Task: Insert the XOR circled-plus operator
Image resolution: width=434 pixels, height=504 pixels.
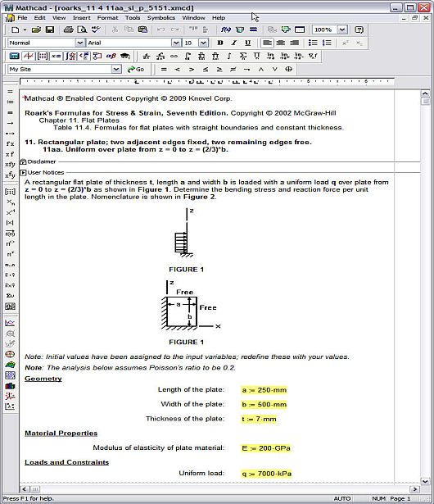Action: [288, 69]
